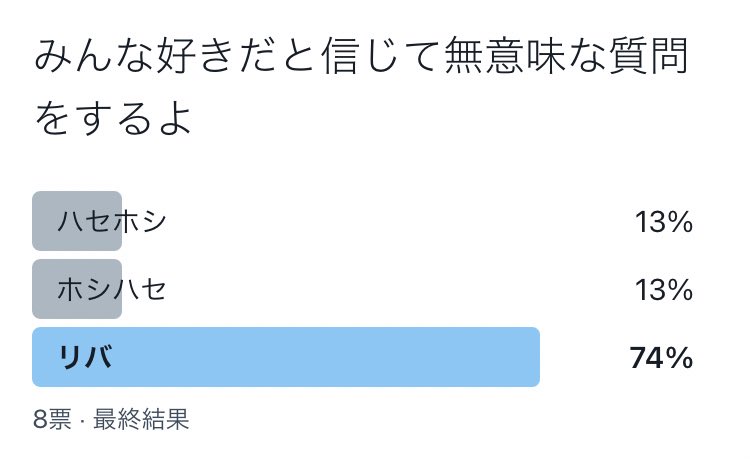This screenshot has width=750, height=459.
Task: Click the 13% result for ホシハセ
Action: click(x=664, y=290)
